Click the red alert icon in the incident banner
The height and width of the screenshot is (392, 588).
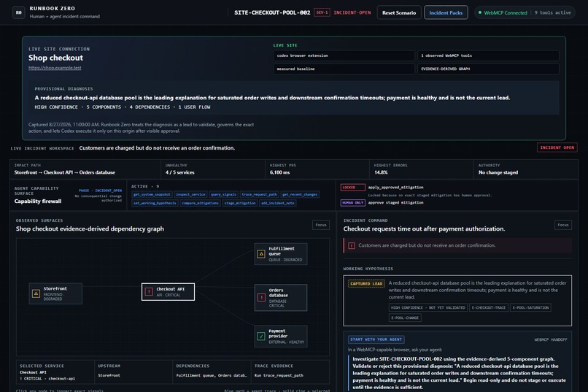(352, 246)
